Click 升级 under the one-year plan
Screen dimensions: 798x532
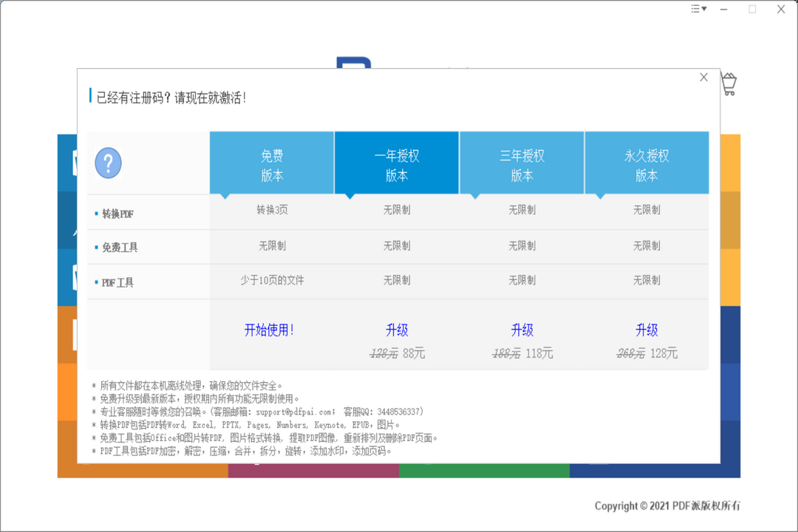[x=398, y=330]
